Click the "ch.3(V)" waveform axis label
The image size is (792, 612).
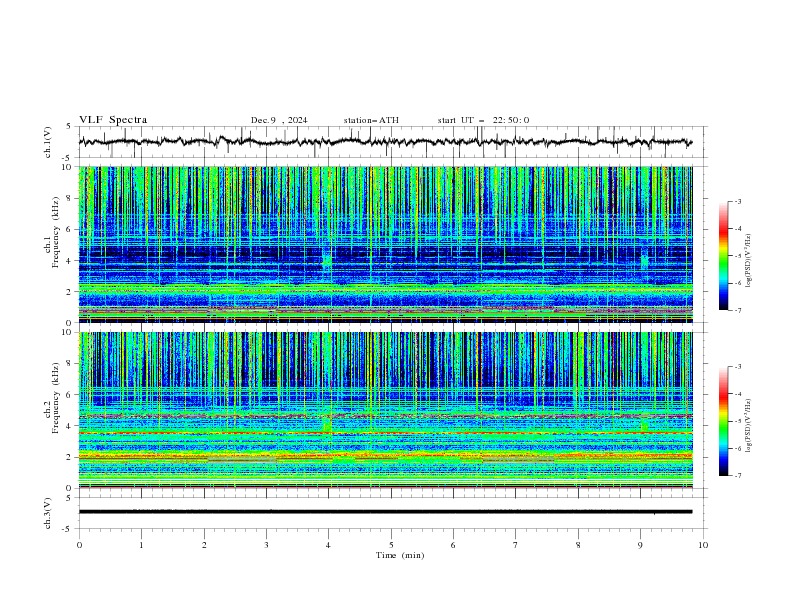click(48, 513)
